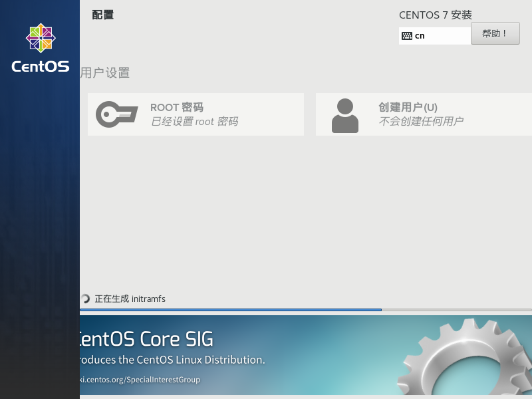The height and width of the screenshot is (399, 532).
Task: Click the CentOS wordmark text in sidebar
Action: [41, 66]
